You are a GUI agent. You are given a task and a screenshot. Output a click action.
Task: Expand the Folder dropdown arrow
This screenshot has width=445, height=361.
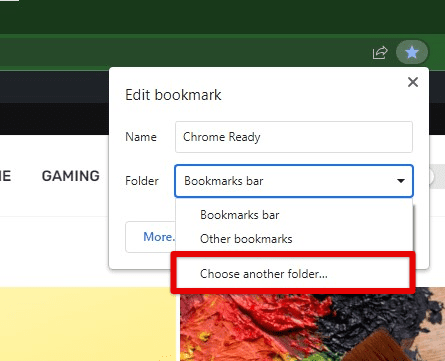pos(401,181)
